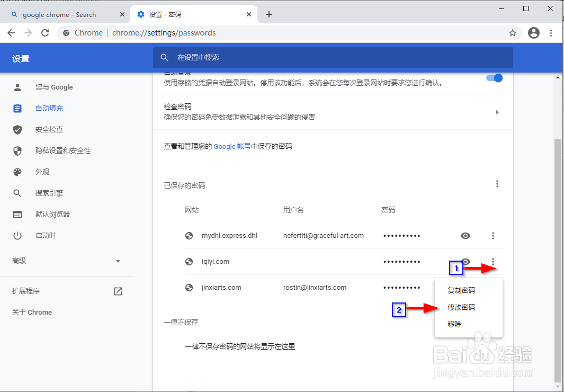Viewport: 564px width, 392px height.
Task: Click username 'nefertiti@graceful-art.com'
Action: (x=324, y=236)
